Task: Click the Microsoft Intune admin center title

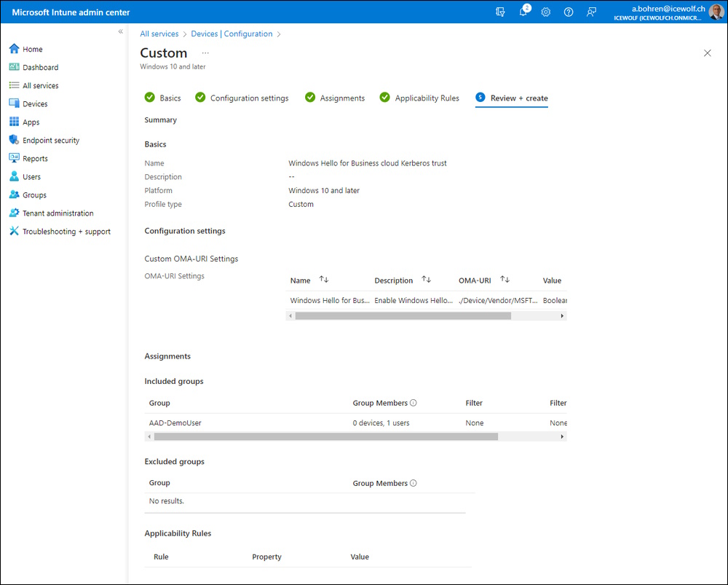Action: 71,12
